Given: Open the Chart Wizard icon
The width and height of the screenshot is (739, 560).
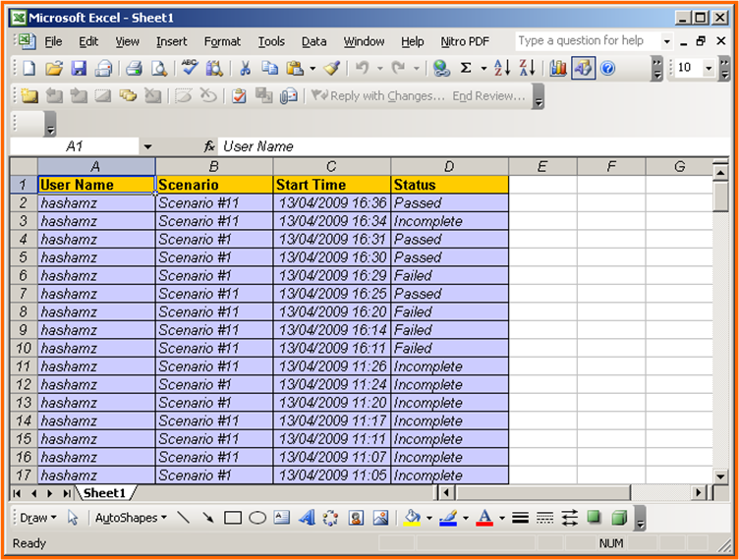Looking at the screenshot, I should click(558, 68).
